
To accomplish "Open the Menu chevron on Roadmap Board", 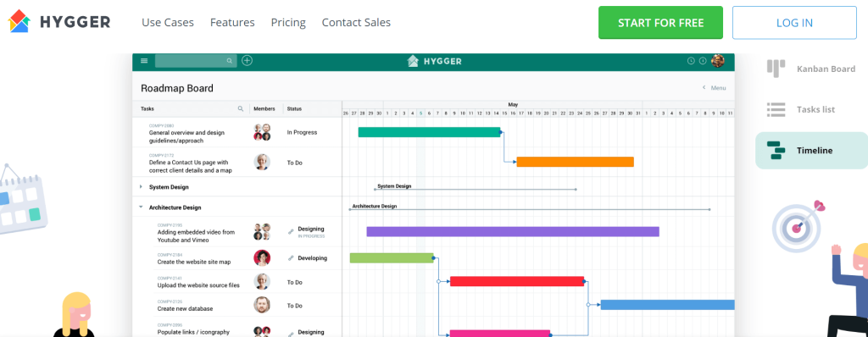I will click(x=704, y=88).
